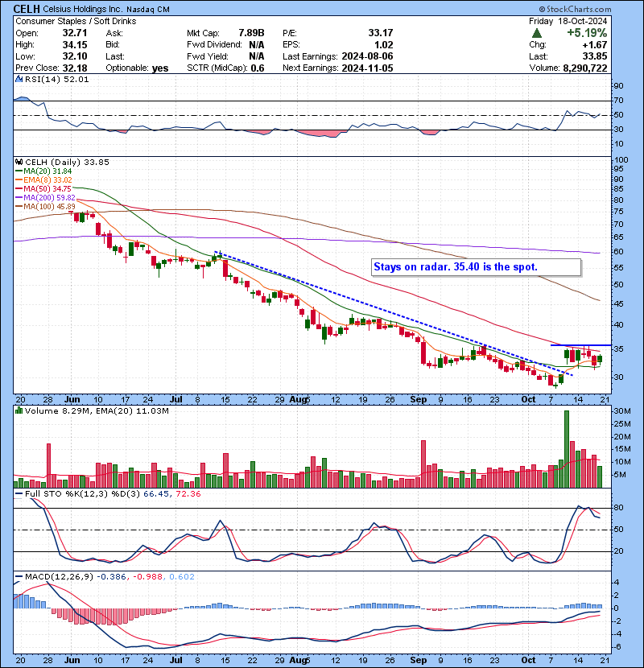Image resolution: width=644 pixels, height=668 pixels.
Task: Click the +5.19% percent change
Action: [x=587, y=33]
